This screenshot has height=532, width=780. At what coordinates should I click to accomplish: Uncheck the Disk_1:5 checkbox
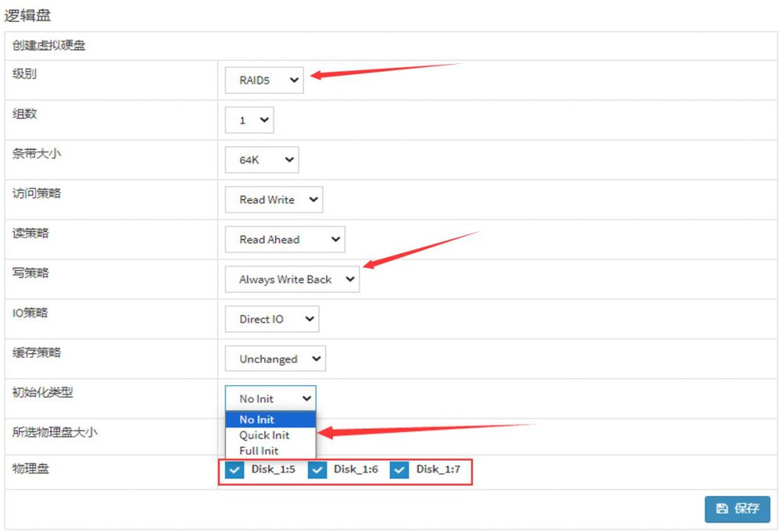pos(235,470)
